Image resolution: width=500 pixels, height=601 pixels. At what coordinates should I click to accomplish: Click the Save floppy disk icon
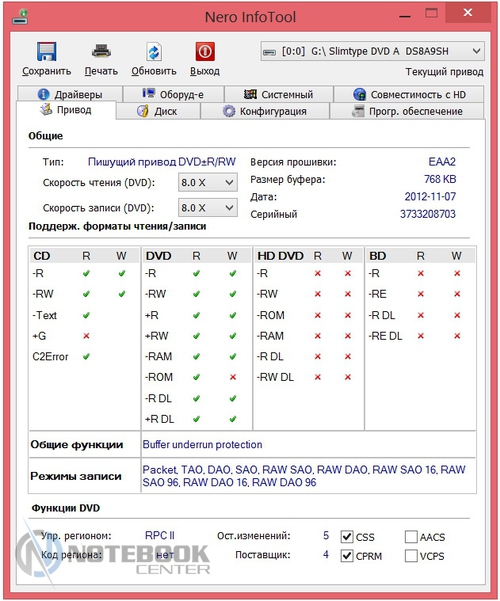click(x=46, y=51)
